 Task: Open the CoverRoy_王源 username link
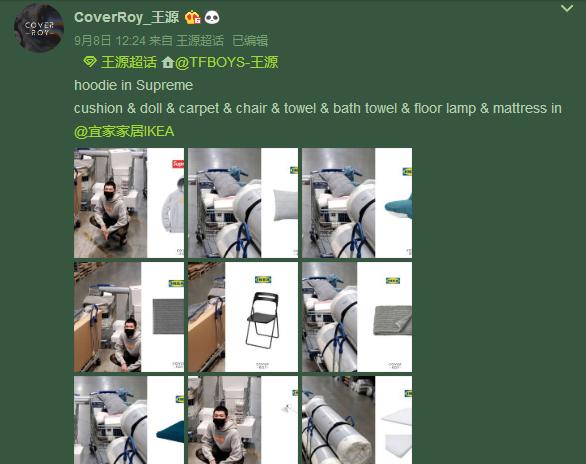click(126, 17)
